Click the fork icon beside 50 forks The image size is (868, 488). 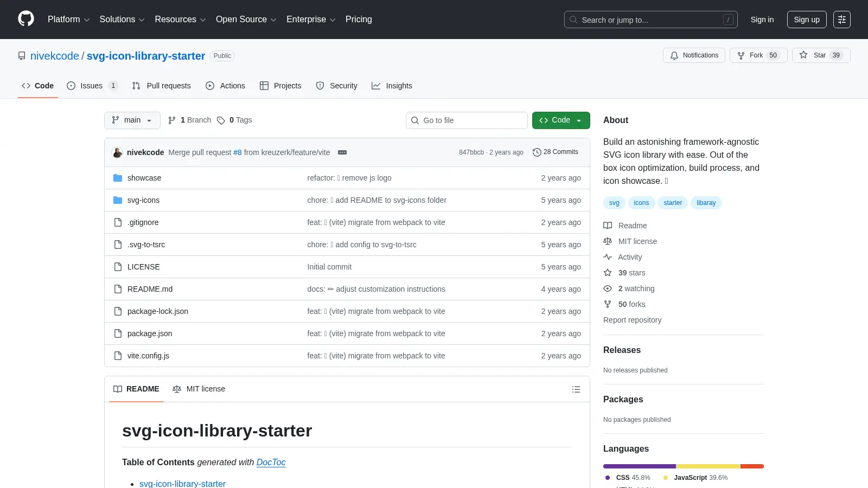coord(608,304)
